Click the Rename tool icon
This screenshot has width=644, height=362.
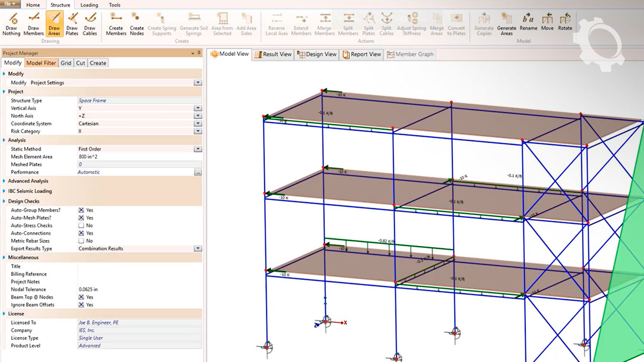(528, 24)
